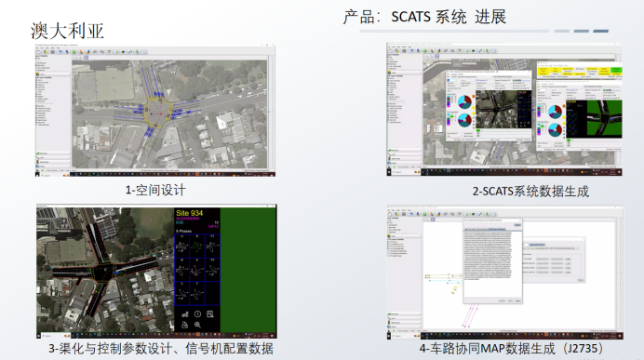Select phase F1 diagram in Site 934 panel
Viewport: 644px width, 360px height.
(x=212, y=246)
